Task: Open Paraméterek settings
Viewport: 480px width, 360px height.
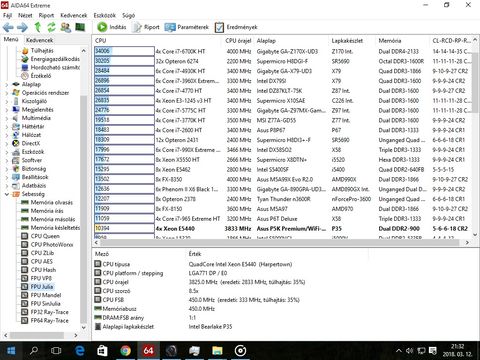Action: pos(187,27)
